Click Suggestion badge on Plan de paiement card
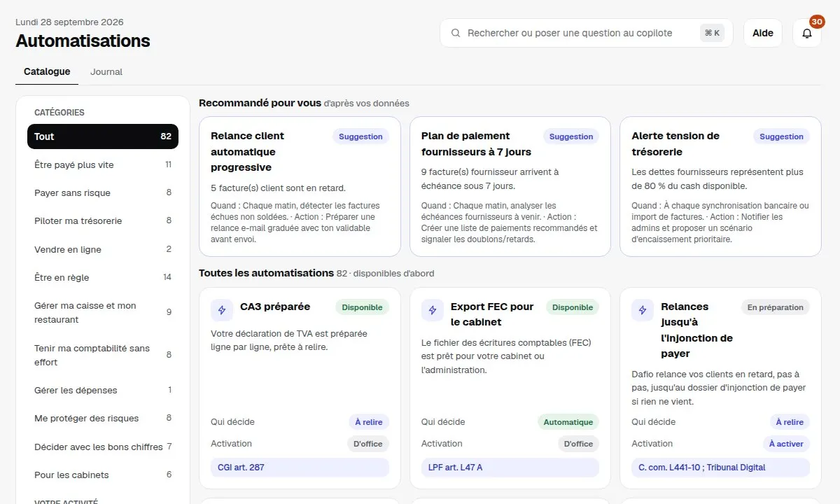 tap(571, 136)
